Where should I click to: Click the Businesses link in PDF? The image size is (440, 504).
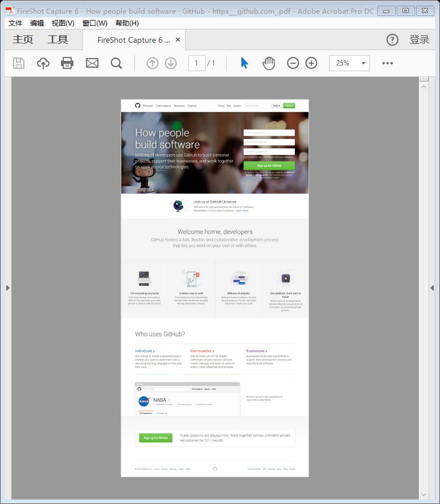(x=257, y=351)
